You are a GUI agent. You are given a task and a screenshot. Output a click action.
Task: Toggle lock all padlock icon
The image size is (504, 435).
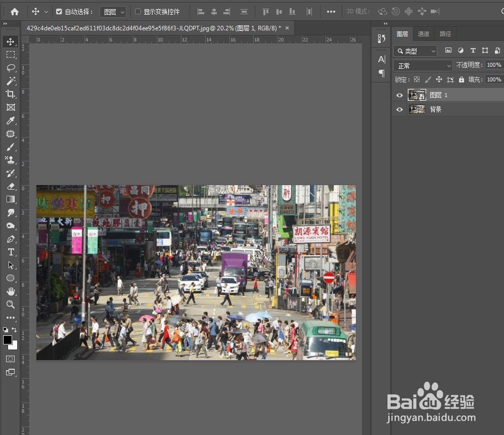point(461,79)
